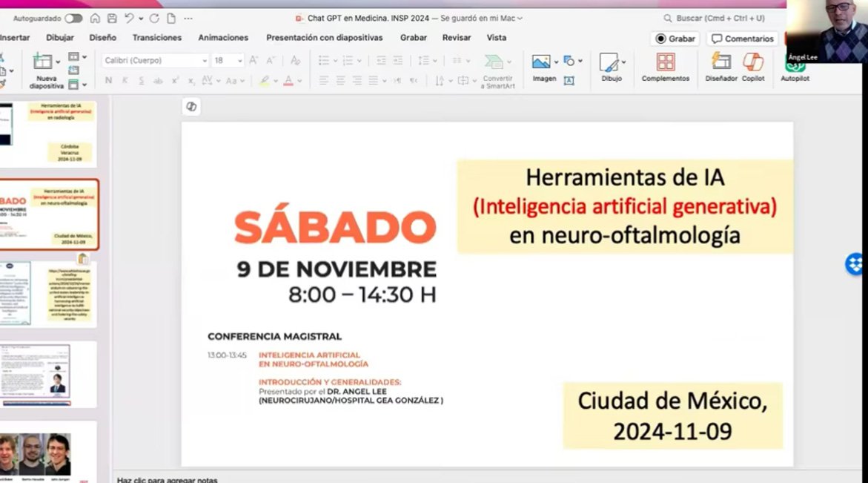This screenshot has height=483, width=868.
Task: Click the Complementos icon
Action: point(665,65)
